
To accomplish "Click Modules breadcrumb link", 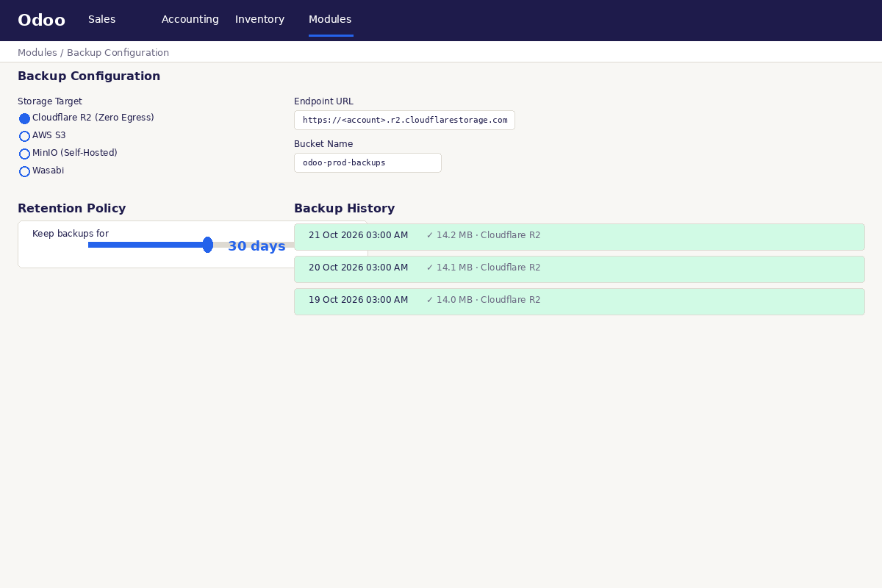I will coord(37,53).
